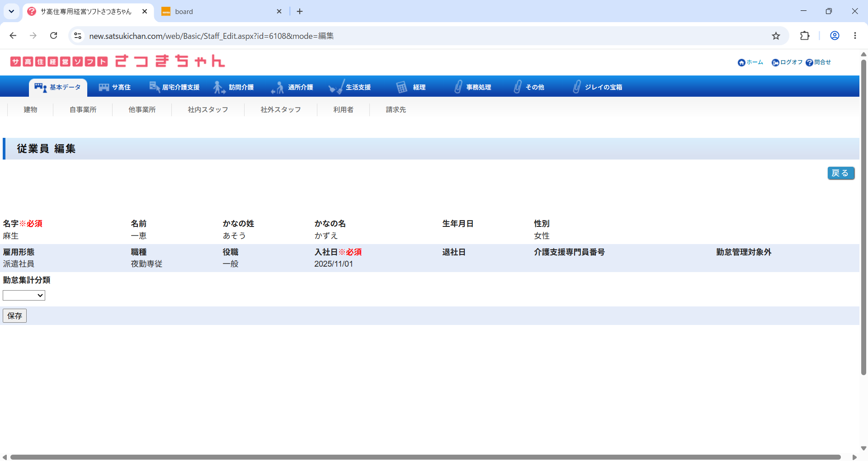The width and height of the screenshot is (868, 461).
Task: Open the ジレイの宝箱 menu
Action: [x=598, y=87]
